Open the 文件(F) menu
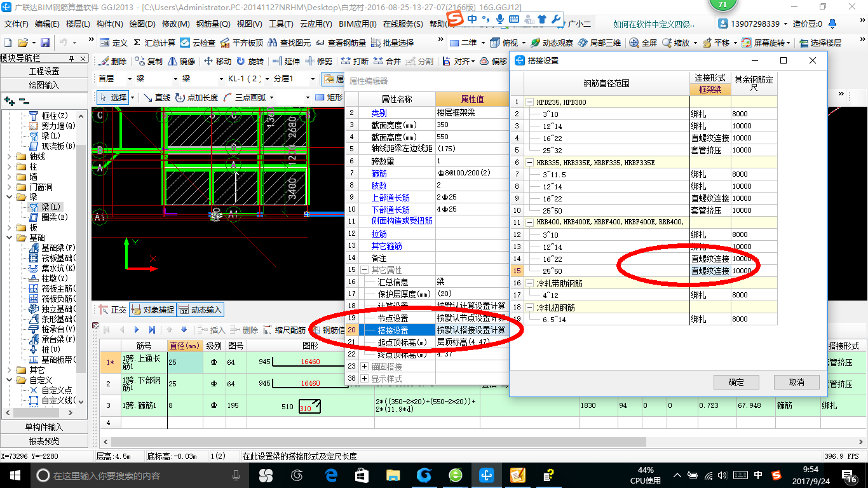This screenshot has height=488, width=868. [x=17, y=24]
